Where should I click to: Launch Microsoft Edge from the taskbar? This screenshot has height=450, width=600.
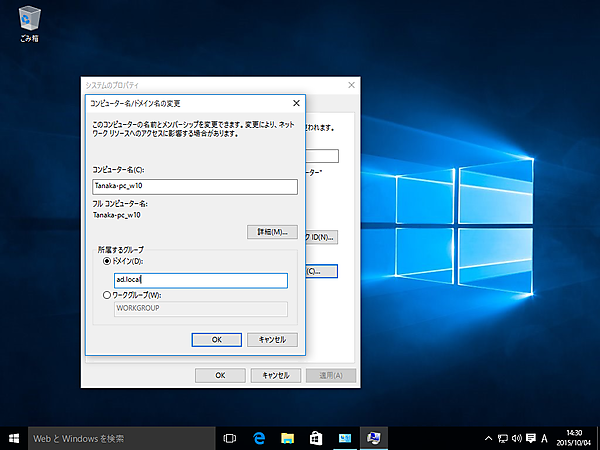click(x=258, y=438)
